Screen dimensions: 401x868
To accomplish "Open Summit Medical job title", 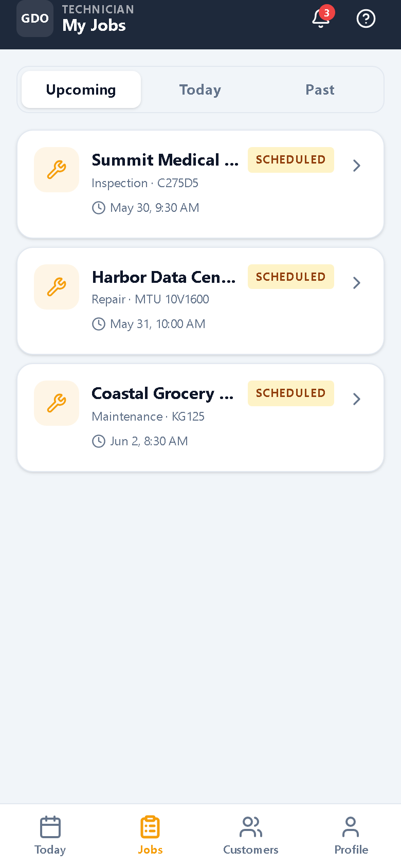I will tap(165, 160).
